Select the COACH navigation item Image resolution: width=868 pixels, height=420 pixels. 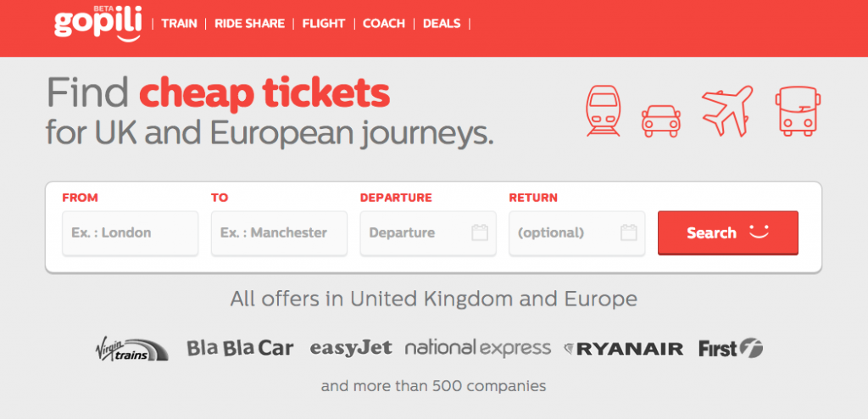pos(384,24)
